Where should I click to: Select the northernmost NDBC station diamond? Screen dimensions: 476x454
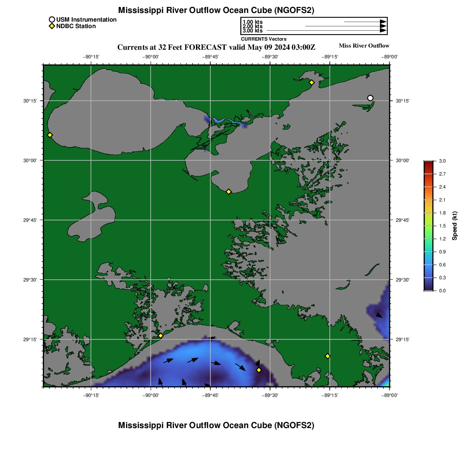tap(312, 82)
